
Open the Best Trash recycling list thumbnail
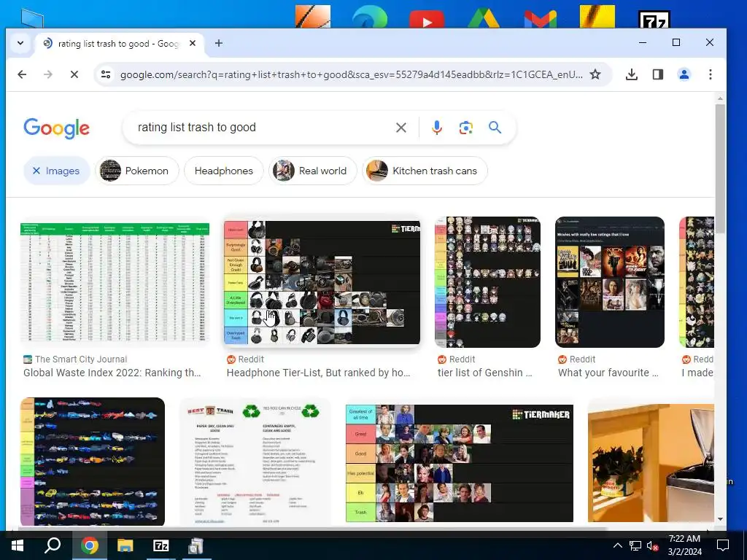click(255, 462)
